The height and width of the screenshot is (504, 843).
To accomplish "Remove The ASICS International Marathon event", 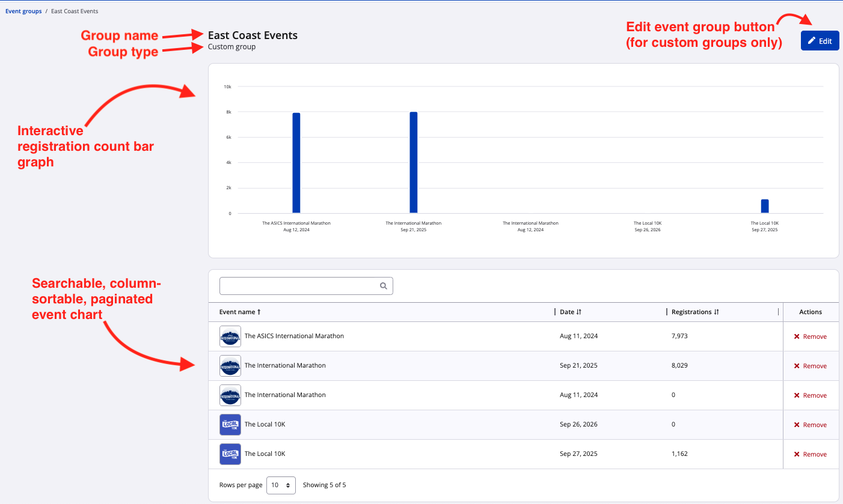I will pos(810,336).
